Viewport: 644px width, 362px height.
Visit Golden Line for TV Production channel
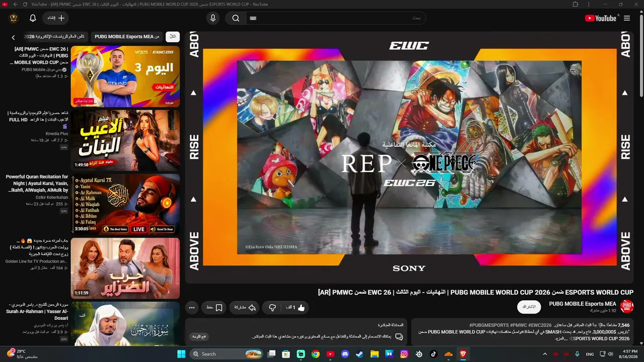pyautogui.click(x=36, y=261)
